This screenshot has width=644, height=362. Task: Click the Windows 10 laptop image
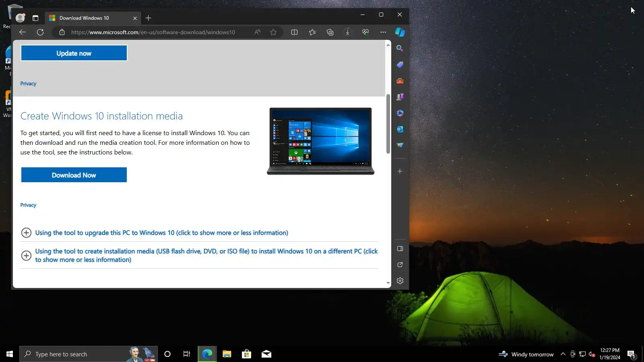pyautogui.click(x=320, y=141)
